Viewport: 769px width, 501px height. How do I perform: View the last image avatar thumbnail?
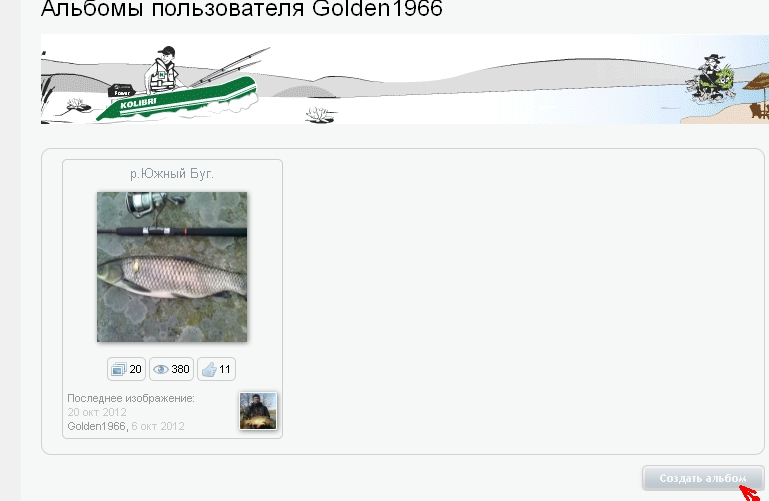[x=257, y=410]
